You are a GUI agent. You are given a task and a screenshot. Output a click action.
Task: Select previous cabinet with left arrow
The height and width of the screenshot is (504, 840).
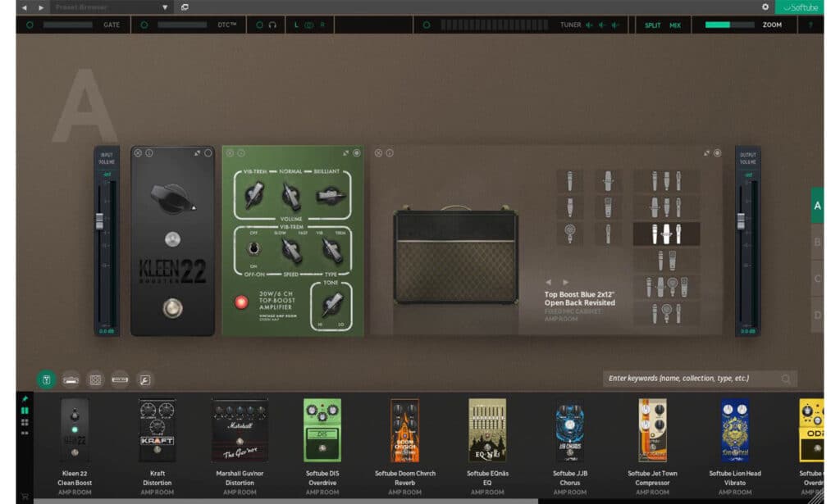pos(549,282)
